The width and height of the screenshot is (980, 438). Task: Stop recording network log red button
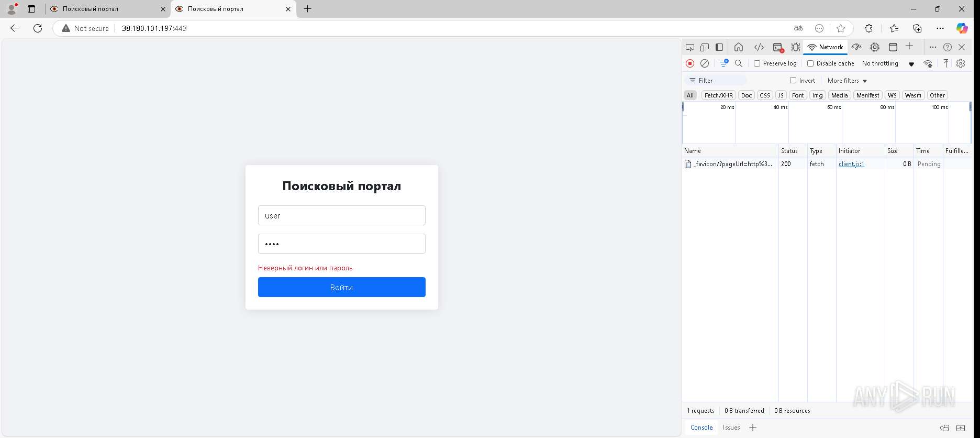click(690, 63)
